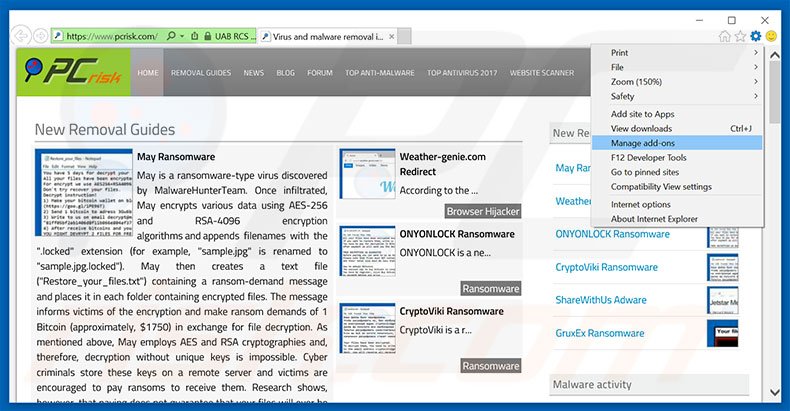Image resolution: width=790 pixels, height=411 pixels.
Task: Open REMOVAL GUIDES nav link
Action: pos(201,73)
